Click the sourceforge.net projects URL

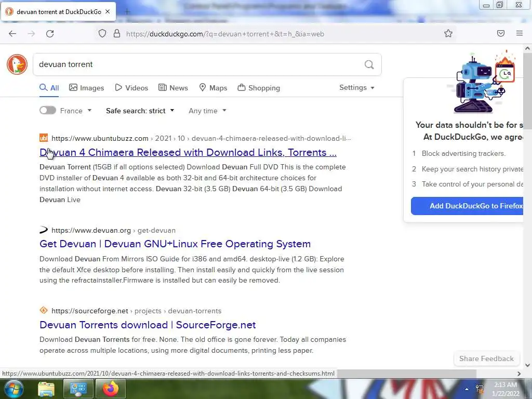(137, 311)
